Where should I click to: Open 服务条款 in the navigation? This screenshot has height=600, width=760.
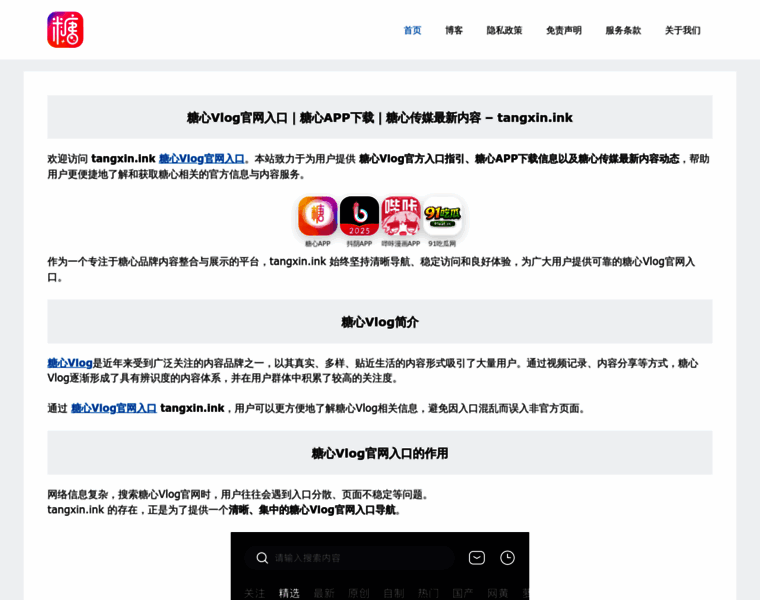[623, 30]
